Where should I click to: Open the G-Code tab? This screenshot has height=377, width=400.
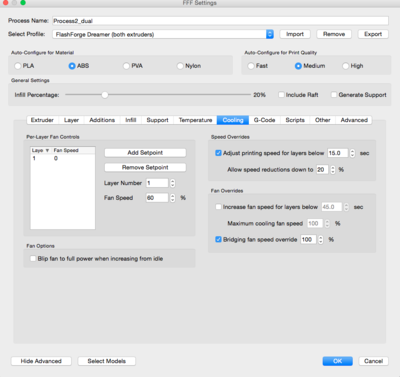[264, 120]
